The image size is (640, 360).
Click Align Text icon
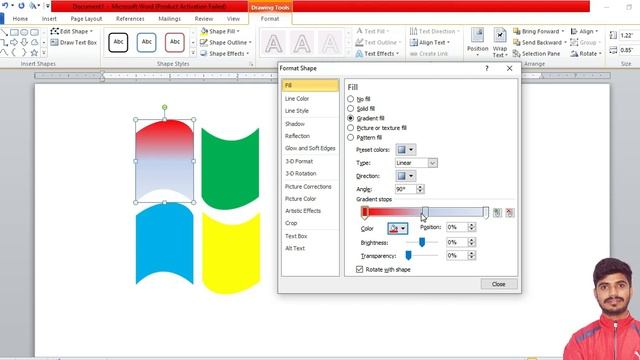[x=413, y=42]
